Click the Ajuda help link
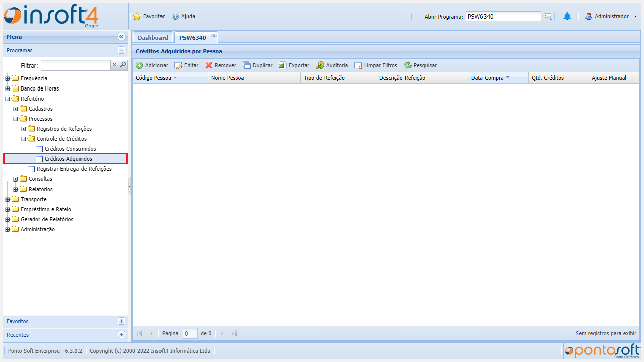644x362 pixels. click(x=184, y=16)
